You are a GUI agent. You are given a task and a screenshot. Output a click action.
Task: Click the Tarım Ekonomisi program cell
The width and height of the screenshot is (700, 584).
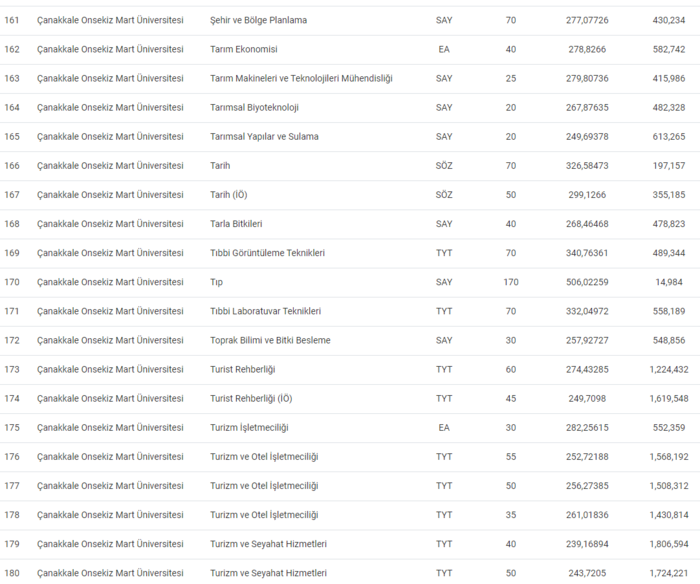click(x=244, y=49)
